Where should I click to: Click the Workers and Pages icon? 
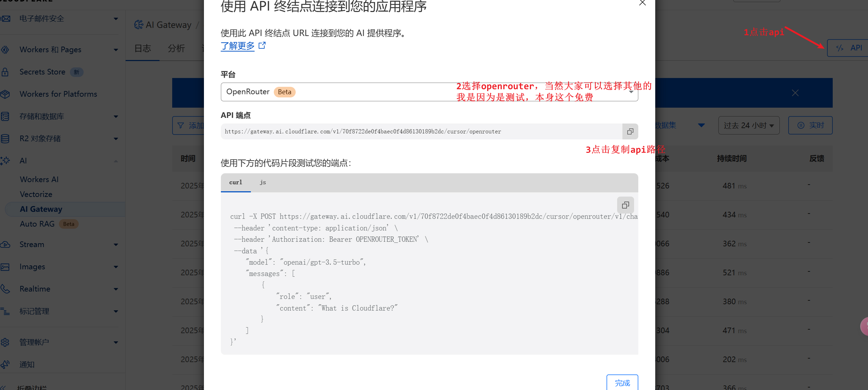coord(5,49)
